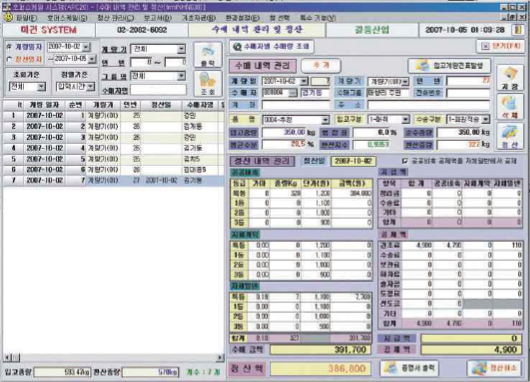Screen dimensions: 530x382
Task: Toggle the 공공비축 공제액 checkbox
Action: (x=405, y=161)
